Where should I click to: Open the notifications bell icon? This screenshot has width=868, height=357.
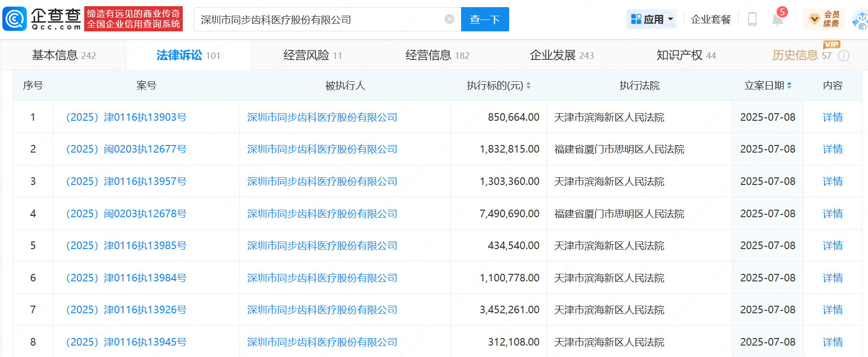(x=778, y=19)
